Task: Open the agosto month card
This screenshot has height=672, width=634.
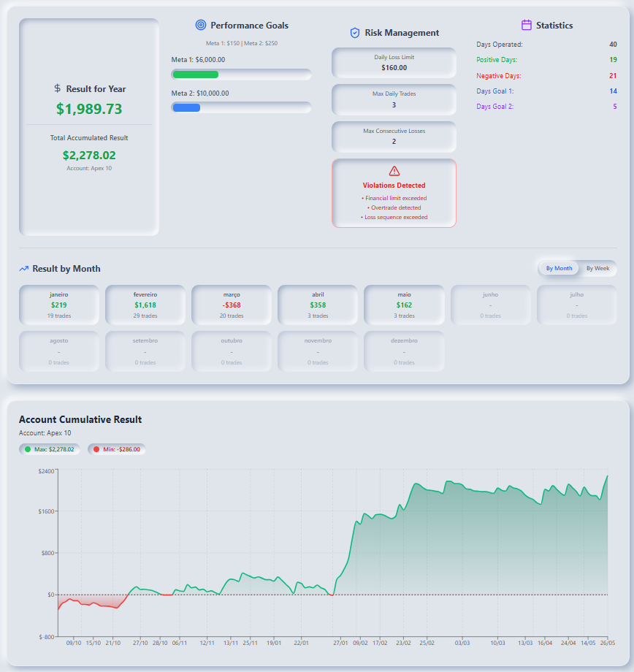Action: [59, 351]
